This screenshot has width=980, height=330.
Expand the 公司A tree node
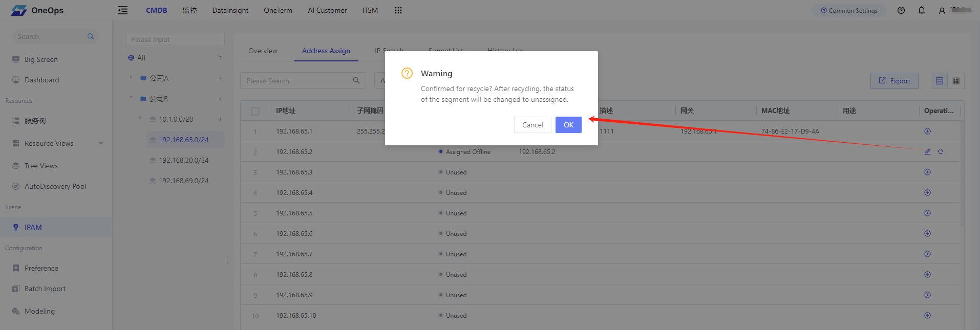click(131, 77)
